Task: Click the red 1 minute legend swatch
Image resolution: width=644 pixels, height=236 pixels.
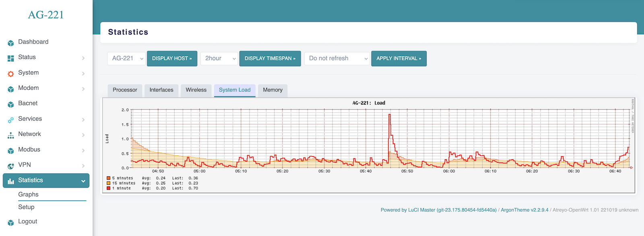Action: point(109,188)
